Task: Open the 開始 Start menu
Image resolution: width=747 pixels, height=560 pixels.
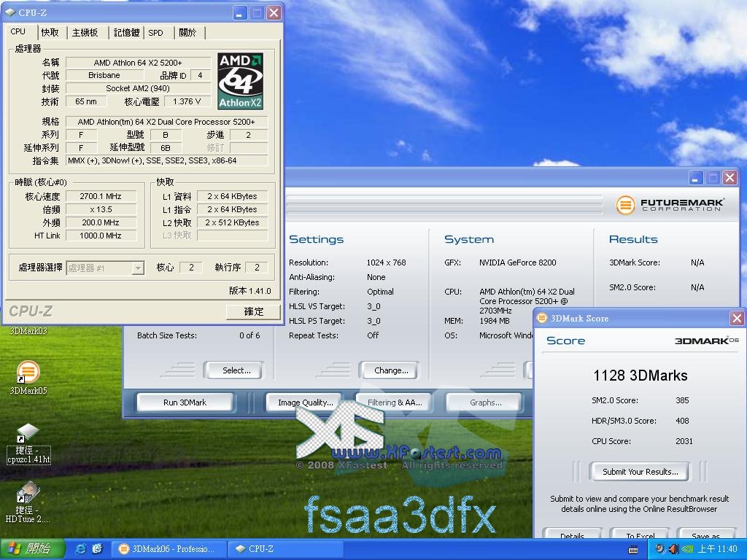Action: 31,549
